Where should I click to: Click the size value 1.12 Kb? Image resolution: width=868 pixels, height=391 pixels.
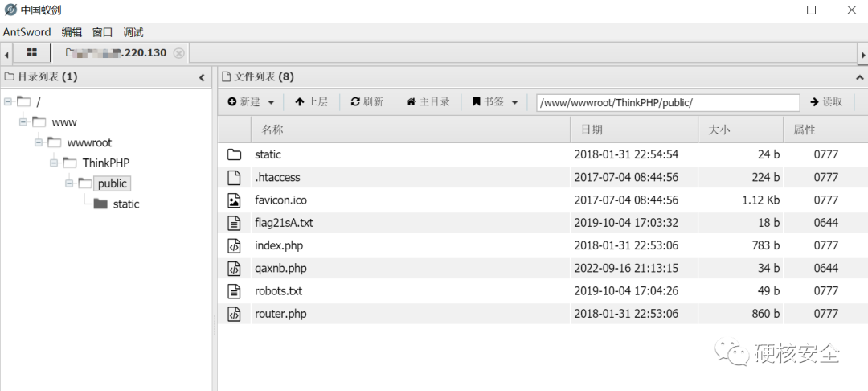[761, 200]
